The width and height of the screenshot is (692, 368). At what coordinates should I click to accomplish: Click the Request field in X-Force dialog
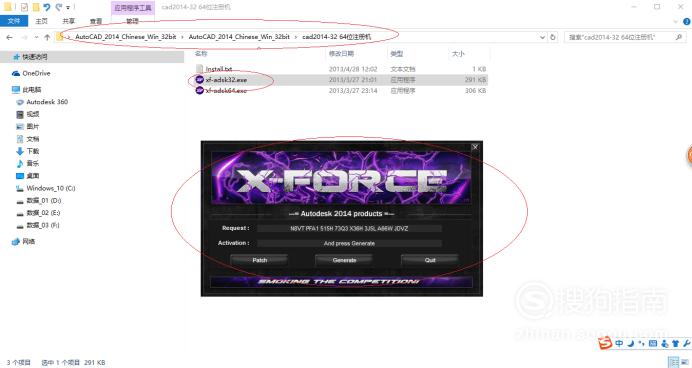(x=349, y=229)
